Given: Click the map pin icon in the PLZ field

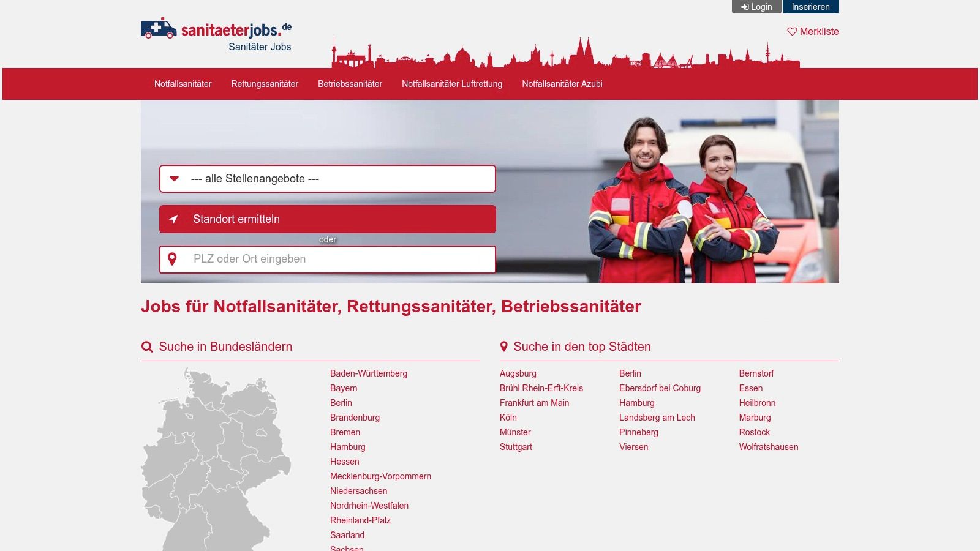Looking at the screenshot, I should click(173, 259).
